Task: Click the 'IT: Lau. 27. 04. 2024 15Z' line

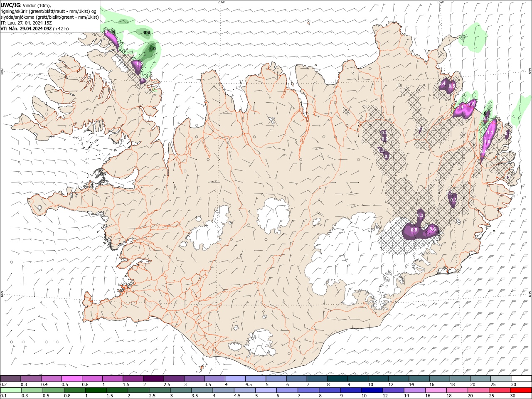Action: (x=26, y=23)
